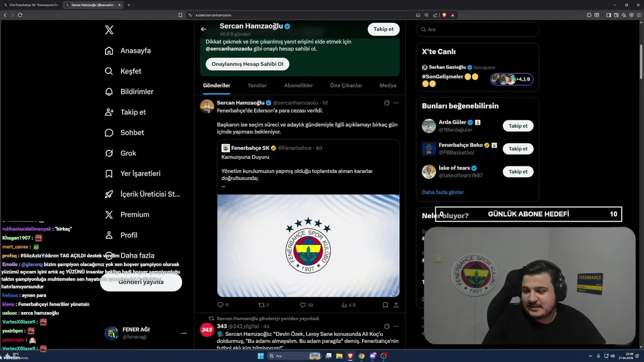The image size is (644, 362).
Task: Open FENER AĞI account menu
Action: coord(184,333)
